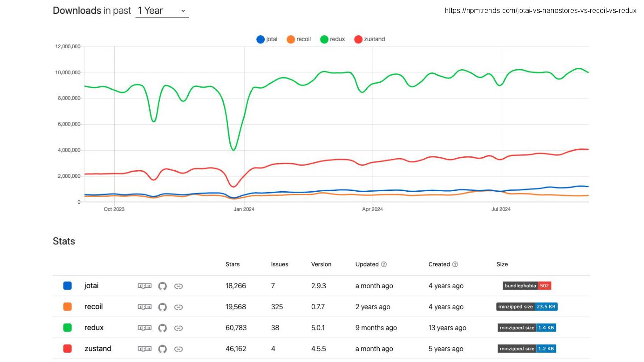Open recoil's GitHub repository icon
Image resolution: width=644 pixels, height=362 pixels.
(162, 307)
